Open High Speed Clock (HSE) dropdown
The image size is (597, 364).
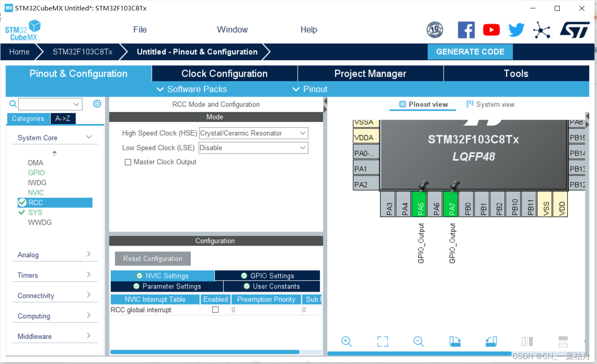(x=254, y=133)
